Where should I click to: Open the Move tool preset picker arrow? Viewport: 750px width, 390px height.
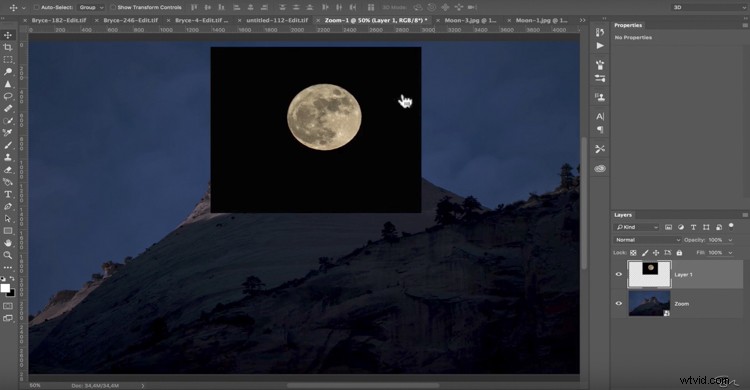(x=23, y=8)
